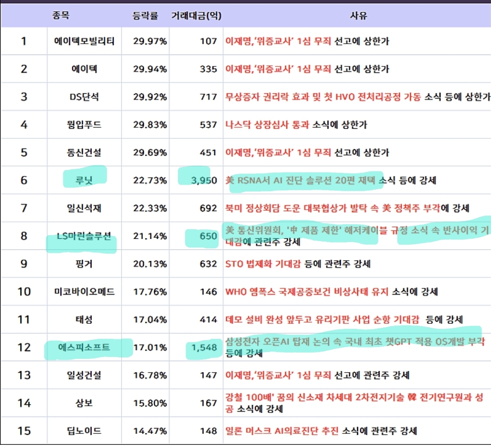Click trading value 414 for 태성
The height and width of the screenshot is (448, 491).
click(x=208, y=320)
